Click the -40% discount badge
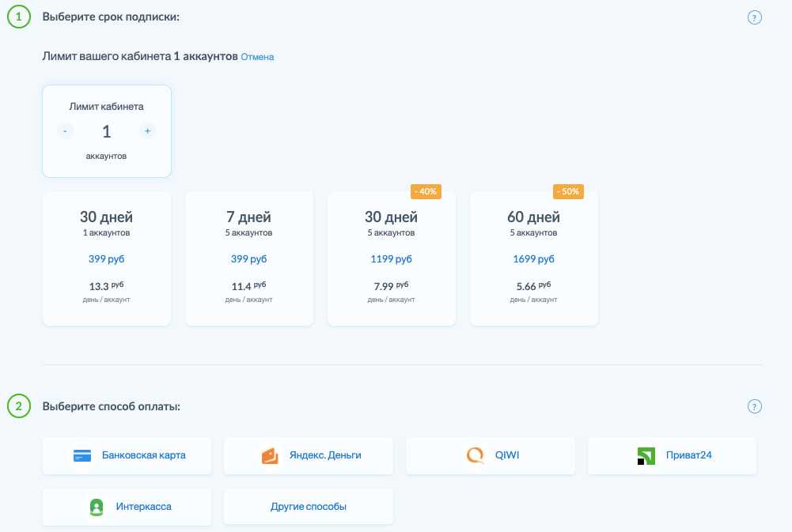The image size is (792, 532). pyautogui.click(x=426, y=191)
